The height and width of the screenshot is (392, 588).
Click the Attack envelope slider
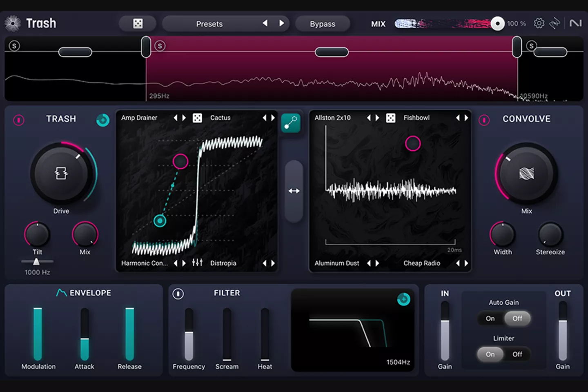(85, 335)
